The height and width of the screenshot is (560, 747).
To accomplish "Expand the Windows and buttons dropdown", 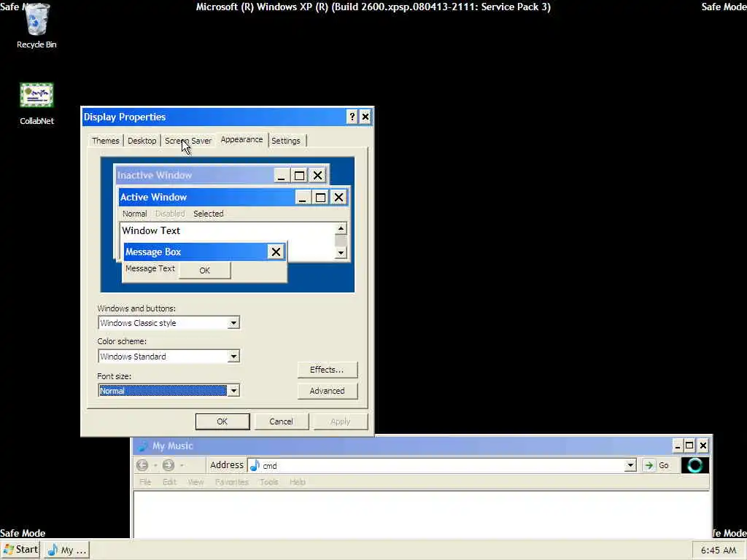I will click(x=233, y=323).
